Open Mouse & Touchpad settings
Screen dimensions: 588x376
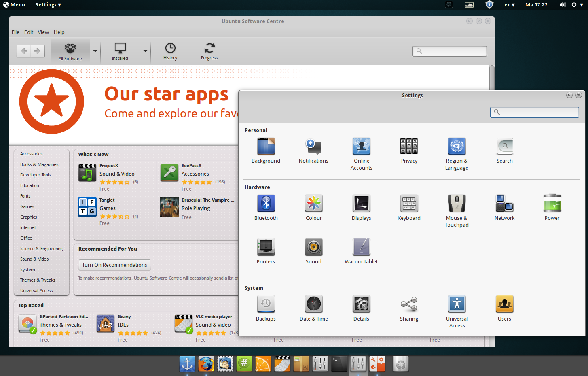pos(457,211)
